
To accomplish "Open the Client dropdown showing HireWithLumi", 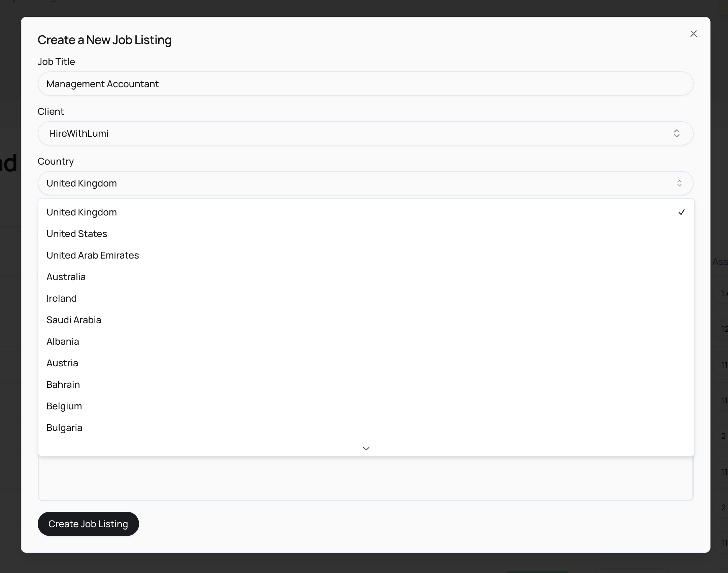I will click(x=365, y=133).
